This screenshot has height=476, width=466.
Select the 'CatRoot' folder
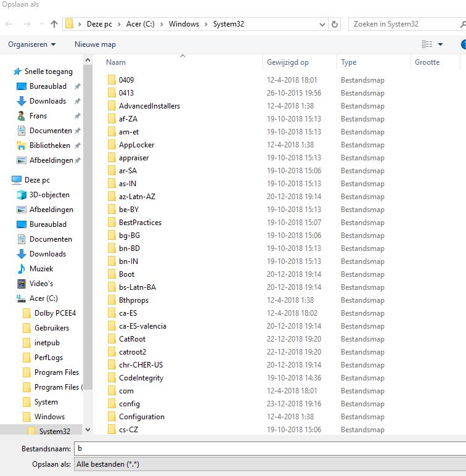tap(133, 339)
